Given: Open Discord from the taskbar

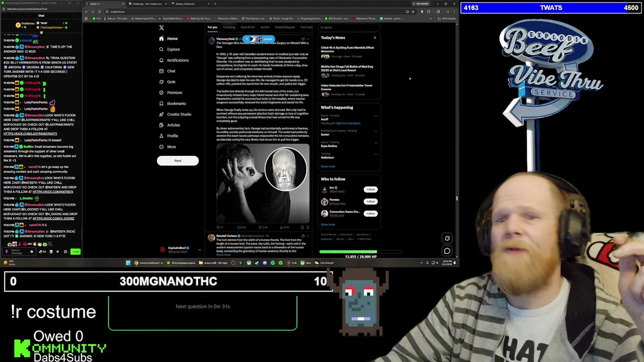Looking at the screenshot, I should [265, 263].
